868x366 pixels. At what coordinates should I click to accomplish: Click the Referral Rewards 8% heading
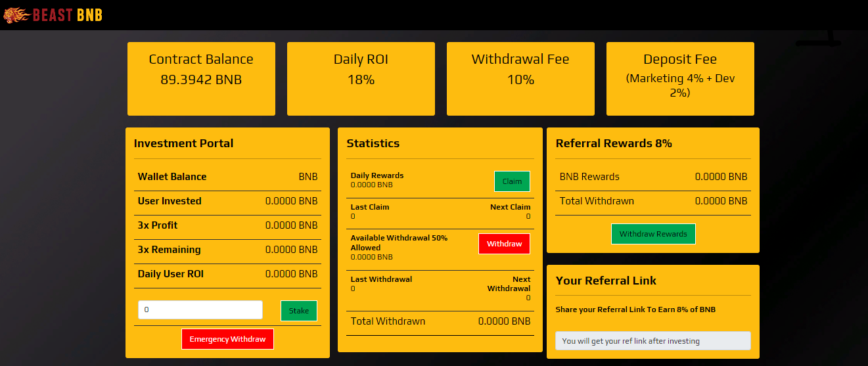[614, 143]
